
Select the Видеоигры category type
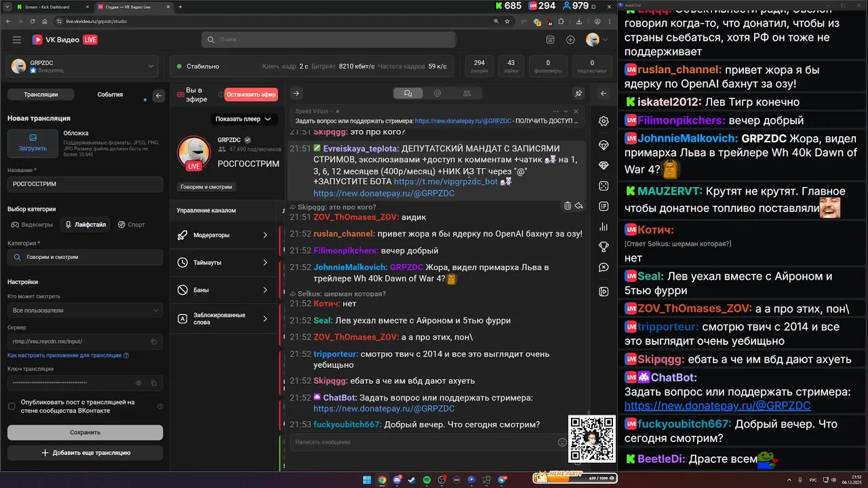tap(31, 224)
